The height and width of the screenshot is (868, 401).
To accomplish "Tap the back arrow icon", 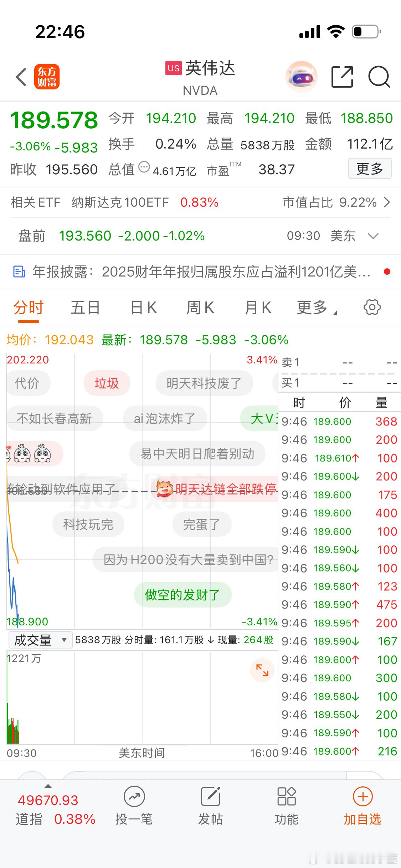I will pyautogui.click(x=21, y=77).
